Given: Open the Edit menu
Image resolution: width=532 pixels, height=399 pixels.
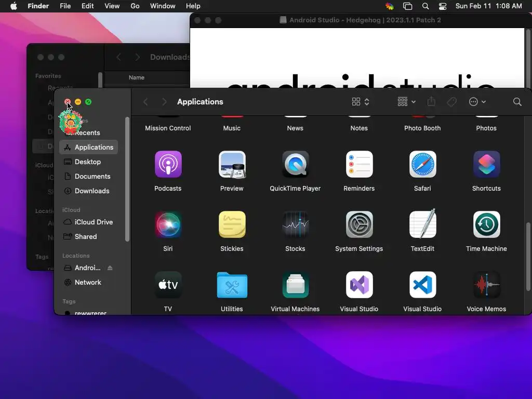Looking at the screenshot, I should (87, 6).
